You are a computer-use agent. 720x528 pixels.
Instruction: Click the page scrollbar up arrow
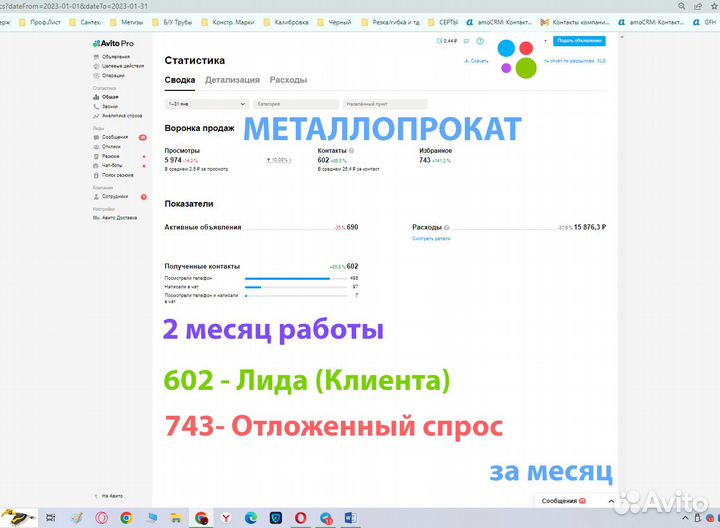click(x=622, y=37)
